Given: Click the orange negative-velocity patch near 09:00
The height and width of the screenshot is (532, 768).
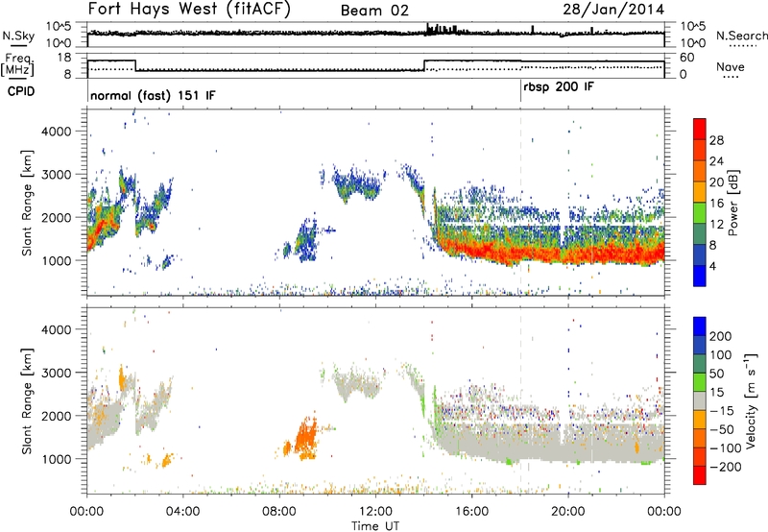Looking at the screenshot, I should (x=304, y=438).
